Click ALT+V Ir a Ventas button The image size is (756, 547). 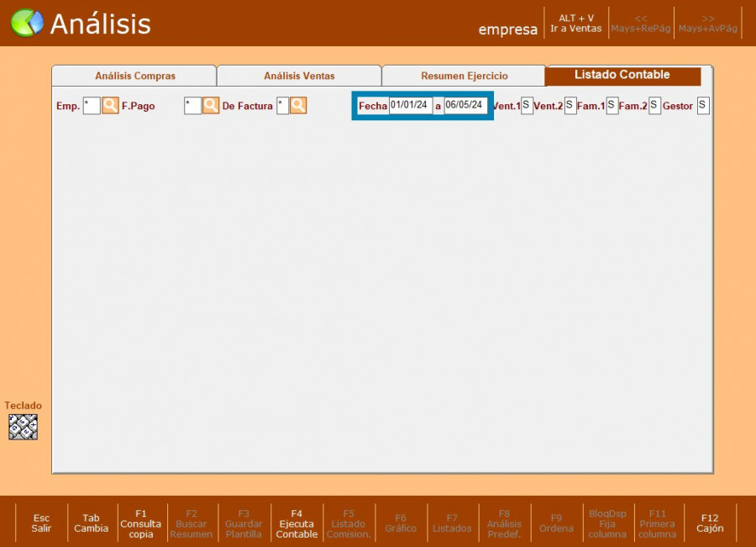click(575, 24)
